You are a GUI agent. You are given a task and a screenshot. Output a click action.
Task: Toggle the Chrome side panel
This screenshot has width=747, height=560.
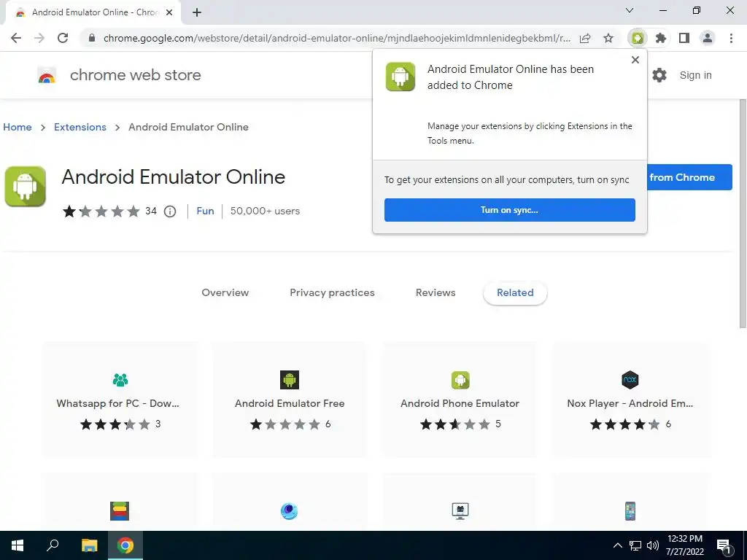(684, 38)
